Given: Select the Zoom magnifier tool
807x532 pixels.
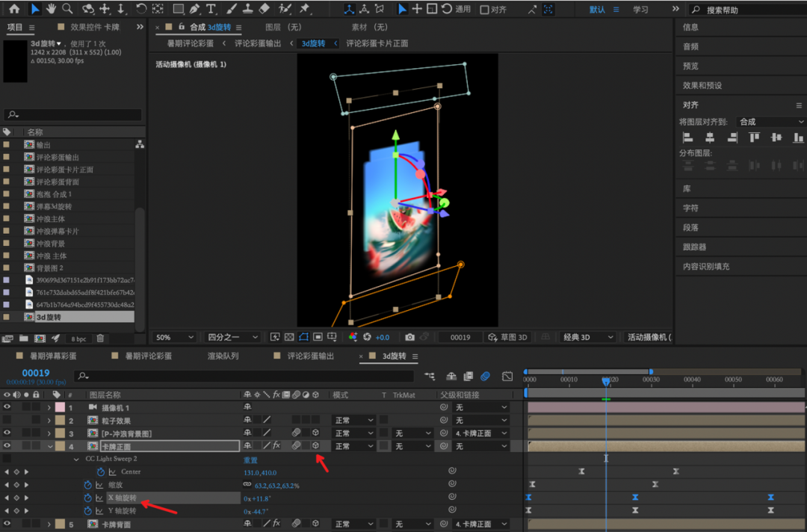Looking at the screenshot, I should 68,9.
